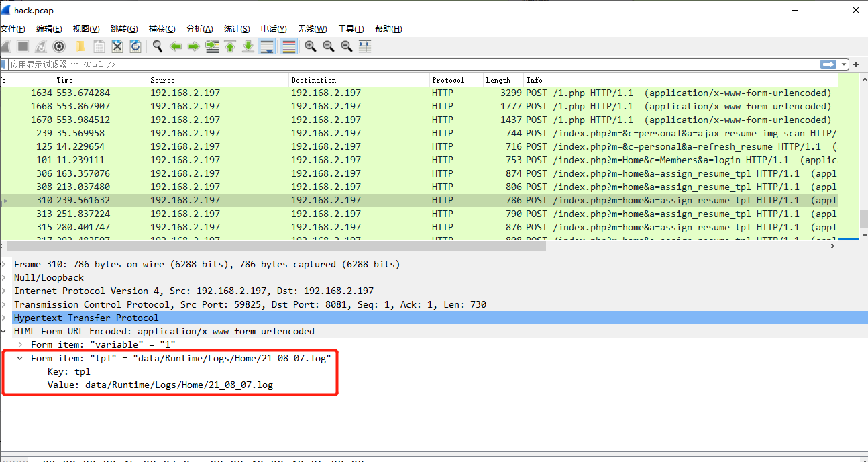Stop the running capture (square icon)
Screen dimensions: 868x462
tap(22, 46)
